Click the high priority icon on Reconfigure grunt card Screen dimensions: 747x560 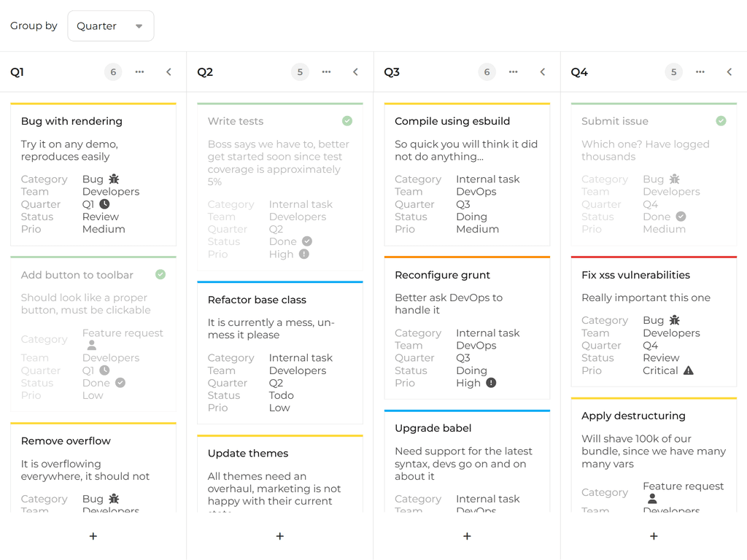click(491, 383)
